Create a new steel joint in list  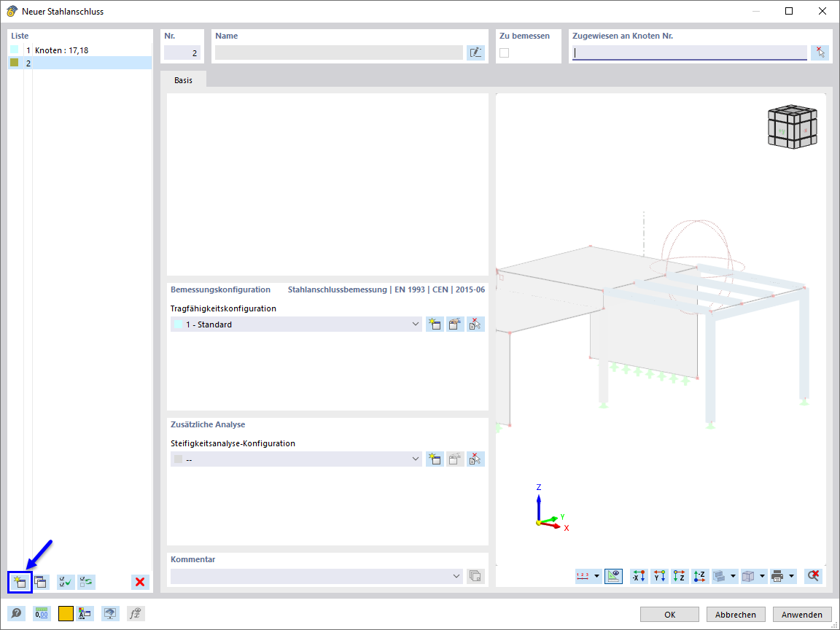(x=20, y=582)
